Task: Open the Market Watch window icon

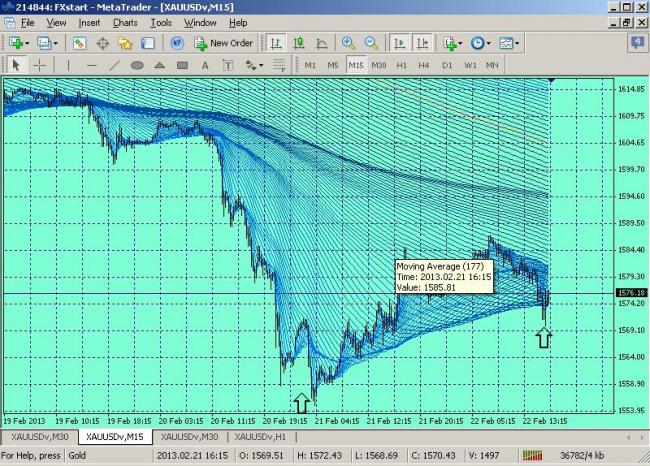Action: coord(79,43)
